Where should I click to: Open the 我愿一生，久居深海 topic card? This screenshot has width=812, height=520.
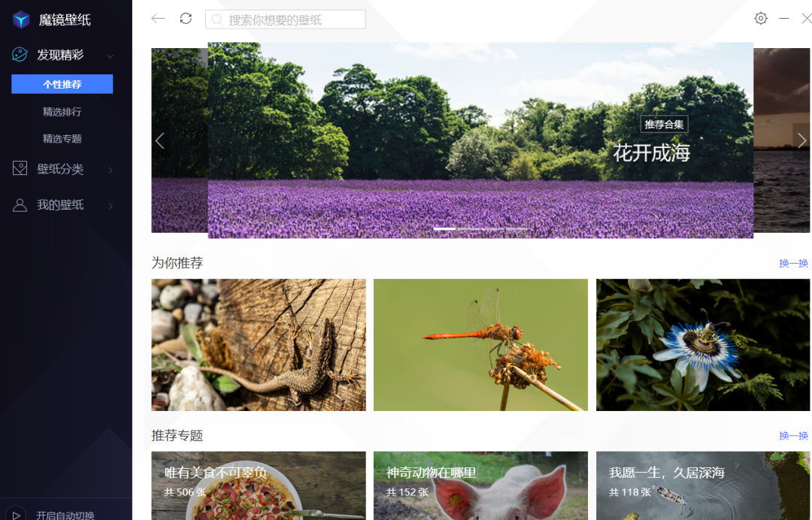tap(703, 485)
